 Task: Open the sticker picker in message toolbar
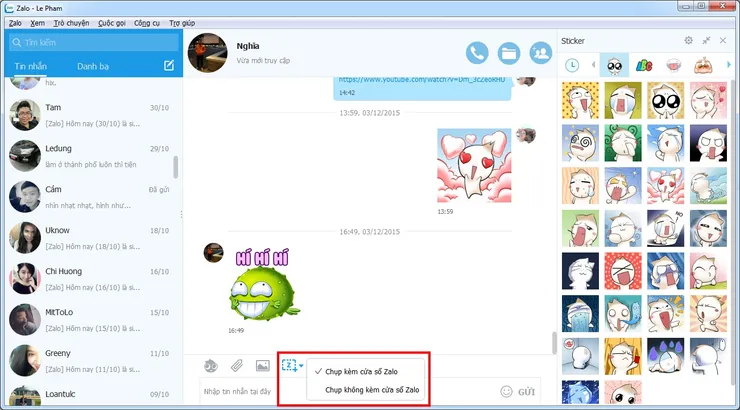pos(211,366)
